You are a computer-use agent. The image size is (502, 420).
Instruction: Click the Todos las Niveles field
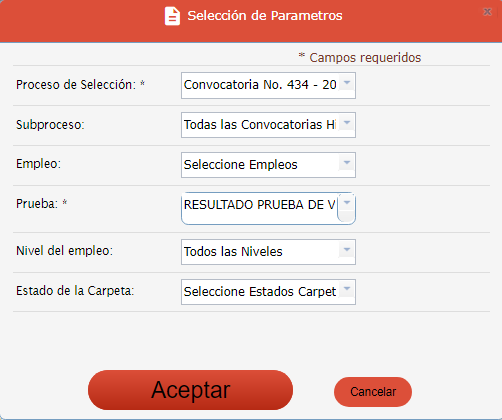click(268, 252)
